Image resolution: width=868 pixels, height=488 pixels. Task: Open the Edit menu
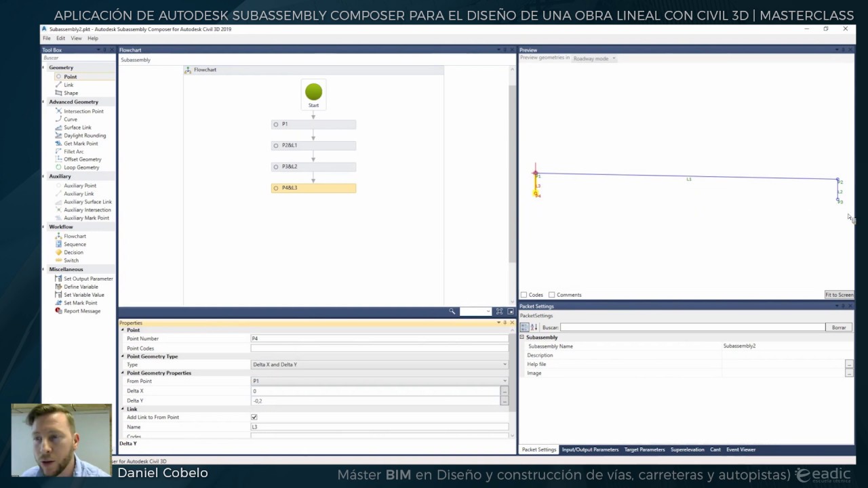pos(60,39)
